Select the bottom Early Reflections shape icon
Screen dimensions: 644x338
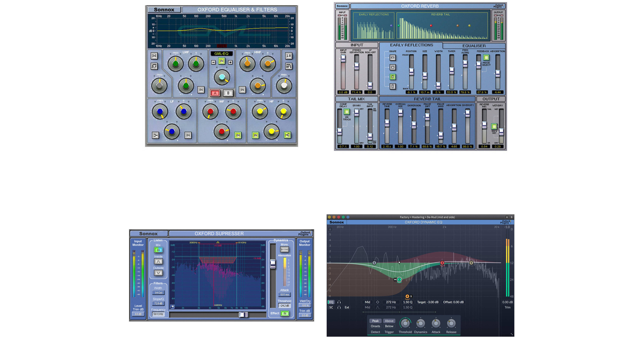coord(393,87)
